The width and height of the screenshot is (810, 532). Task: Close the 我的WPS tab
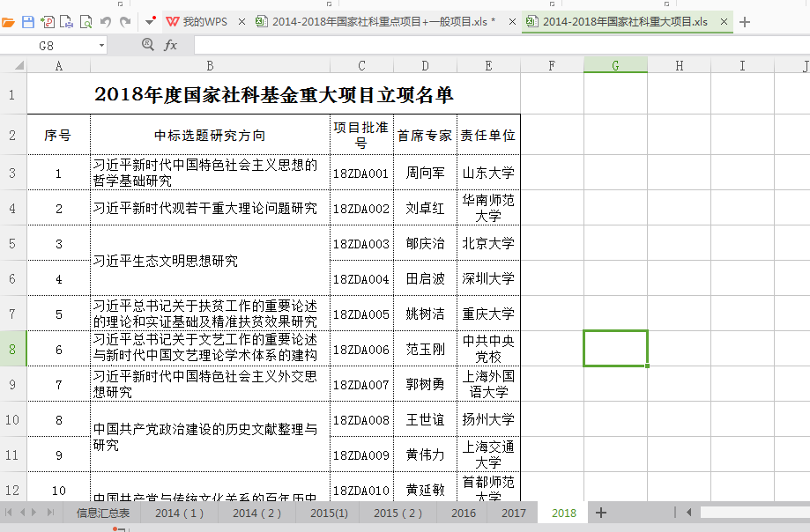[242, 22]
